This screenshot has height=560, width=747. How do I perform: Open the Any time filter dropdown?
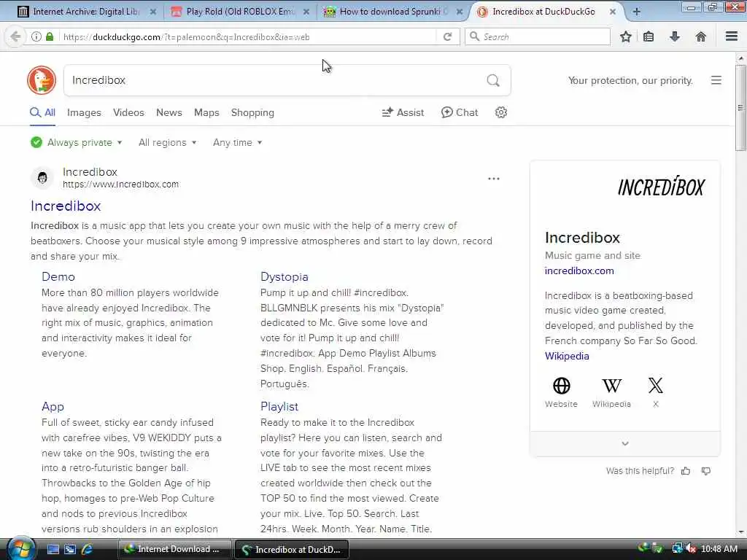point(237,142)
